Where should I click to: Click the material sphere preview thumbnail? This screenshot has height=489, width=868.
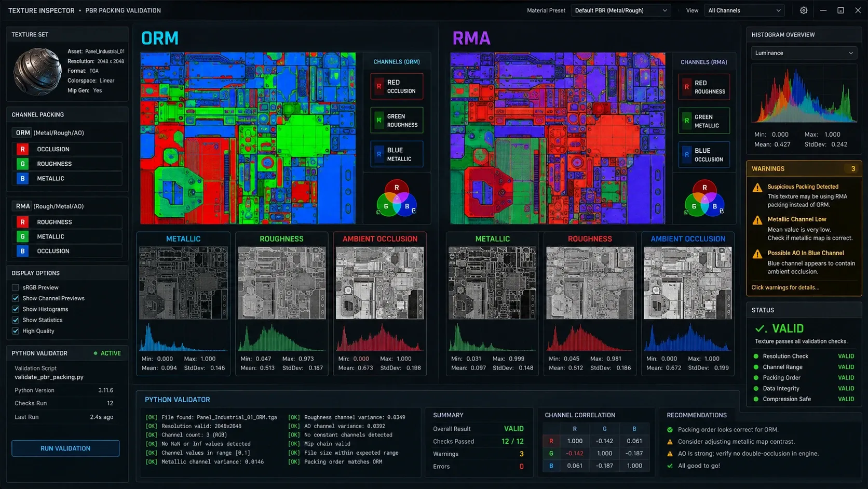point(37,72)
